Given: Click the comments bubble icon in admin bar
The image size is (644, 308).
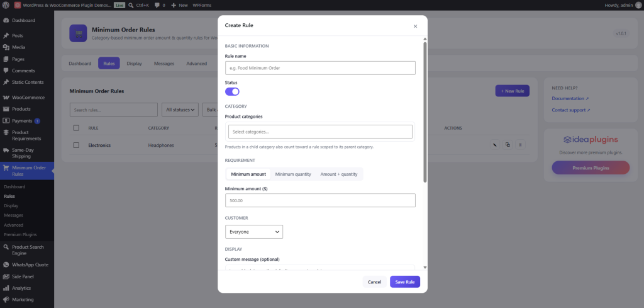Looking at the screenshot, I should pyautogui.click(x=157, y=5).
